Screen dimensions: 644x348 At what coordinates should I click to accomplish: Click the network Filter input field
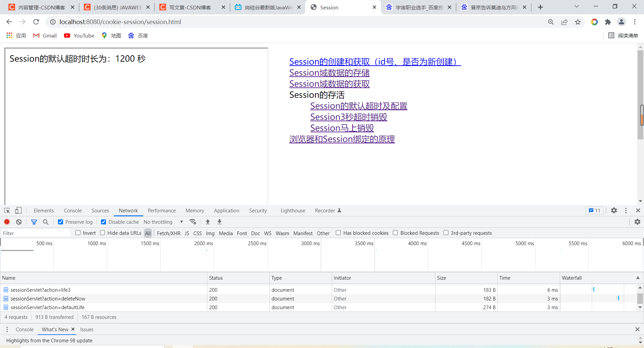[x=36, y=233]
